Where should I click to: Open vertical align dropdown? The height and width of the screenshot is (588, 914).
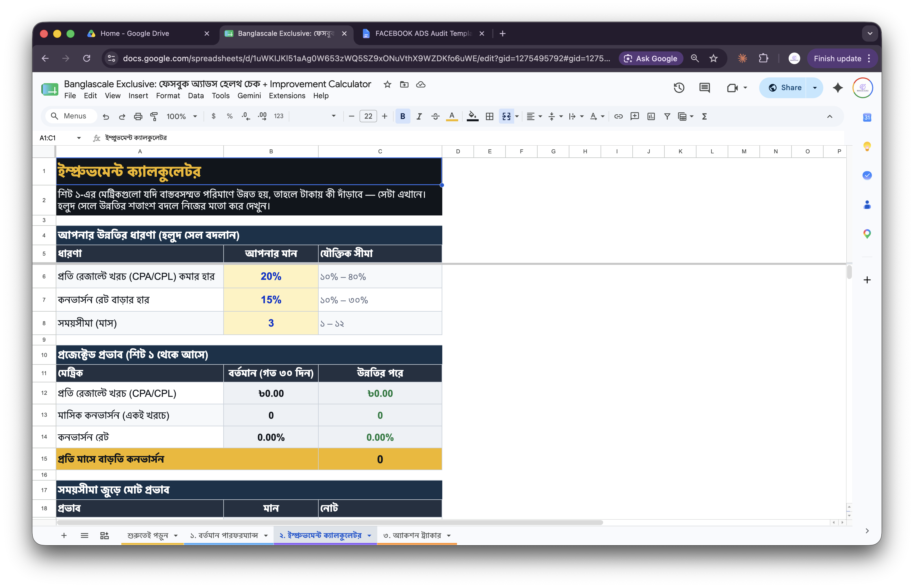point(555,116)
